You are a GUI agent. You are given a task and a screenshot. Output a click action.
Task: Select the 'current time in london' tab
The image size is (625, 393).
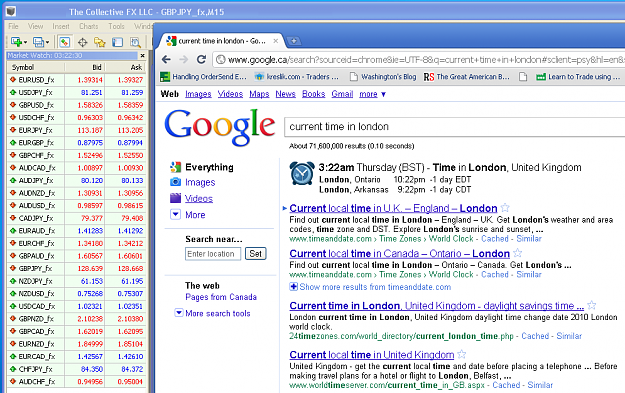[x=222, y=41]
